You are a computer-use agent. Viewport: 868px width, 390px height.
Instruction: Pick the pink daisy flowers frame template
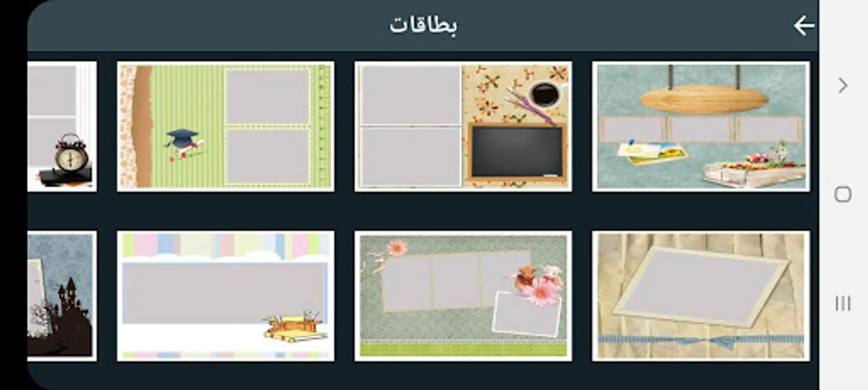[x=463, y=296]
